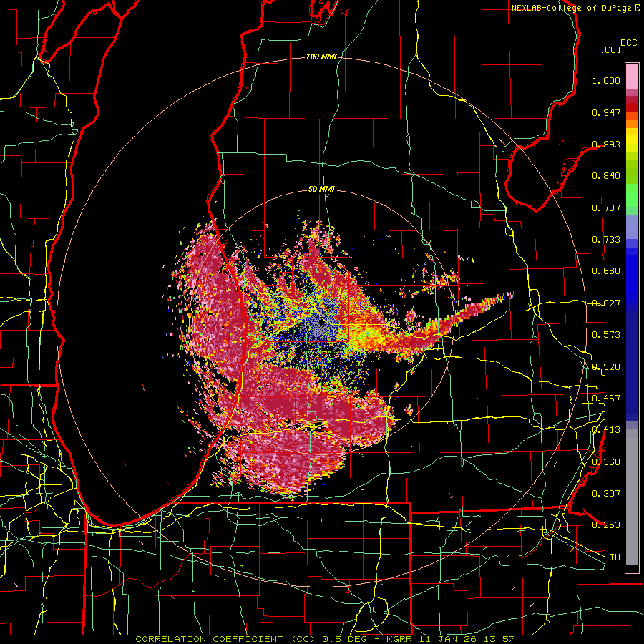
Task: Click the 100 NMI range ring label
Action: (321, 57)
